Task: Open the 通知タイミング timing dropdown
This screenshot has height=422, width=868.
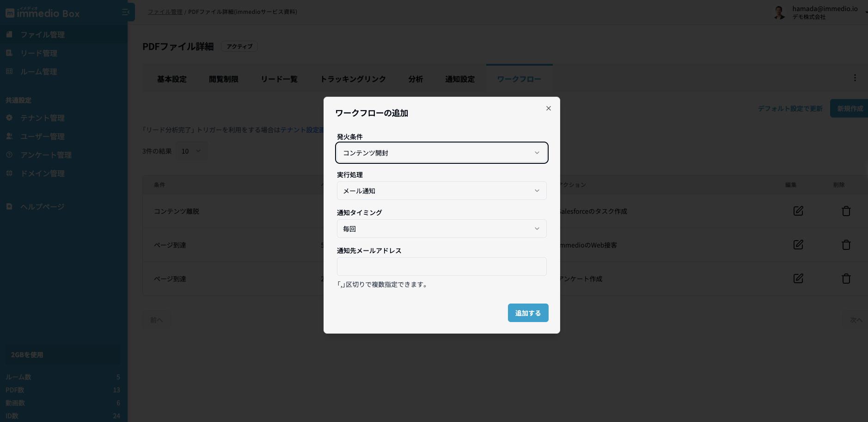Action: point(441,229)
